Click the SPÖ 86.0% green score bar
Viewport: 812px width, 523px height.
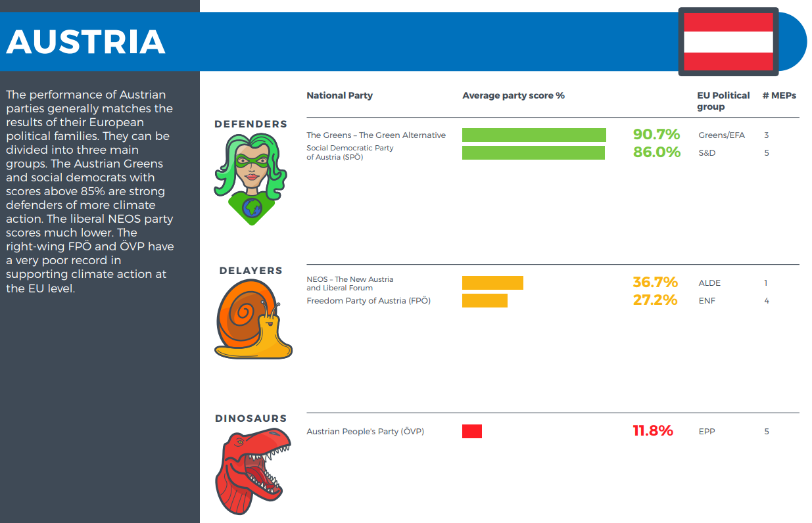[x=533, y=153]
